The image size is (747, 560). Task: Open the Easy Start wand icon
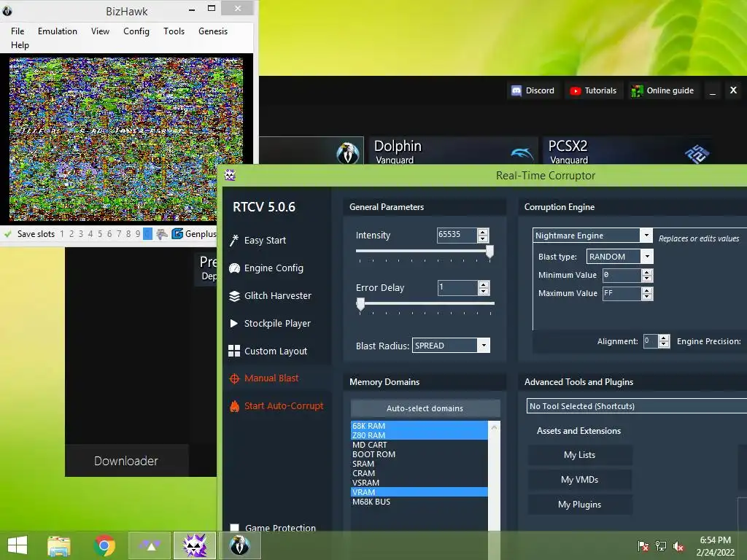[234, 241]
